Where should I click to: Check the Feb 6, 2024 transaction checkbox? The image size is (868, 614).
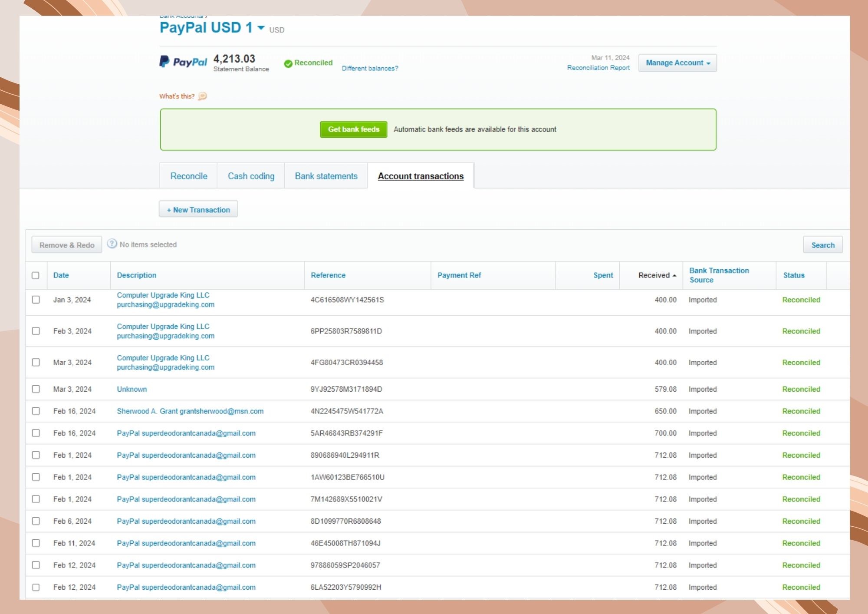pos(36,521)
